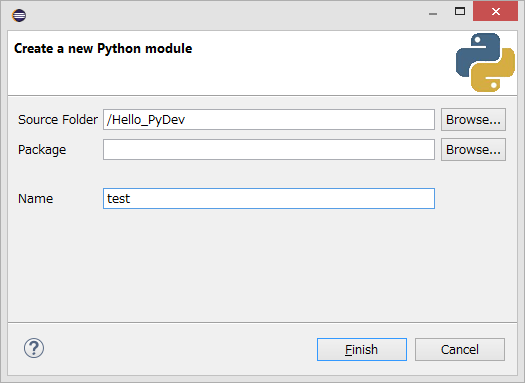Minimize the new module dialog
This screenshot has height=383, width=525.
[433, 13]
